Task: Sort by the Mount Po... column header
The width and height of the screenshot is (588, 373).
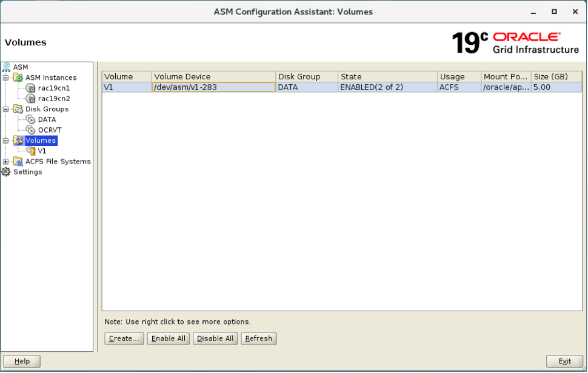Action: pos(506,77)
